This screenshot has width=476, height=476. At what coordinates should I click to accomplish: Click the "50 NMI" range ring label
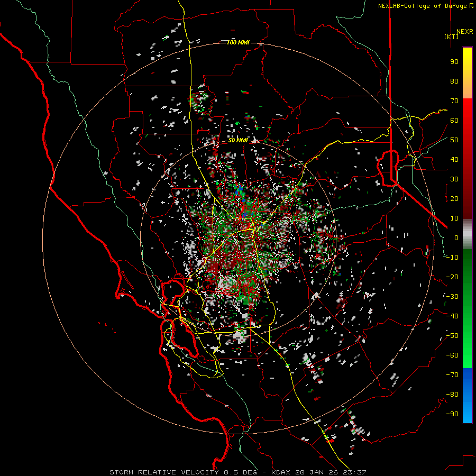click(238, 140)
